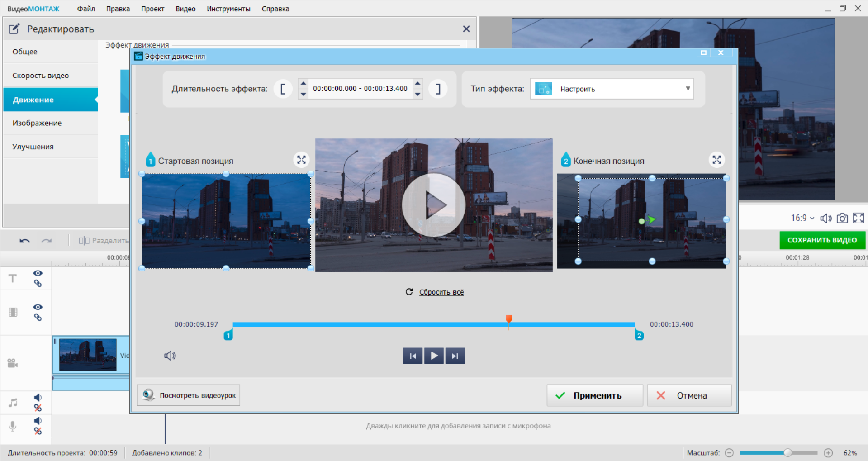Zoom out timeline with minus icon

[729, 453]
